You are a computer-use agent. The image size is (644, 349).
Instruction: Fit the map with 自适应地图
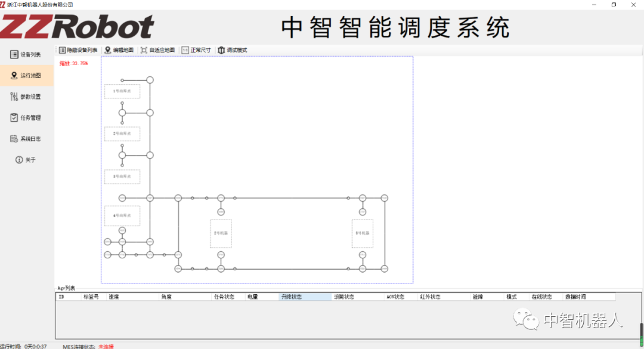[x=157, y=50]
